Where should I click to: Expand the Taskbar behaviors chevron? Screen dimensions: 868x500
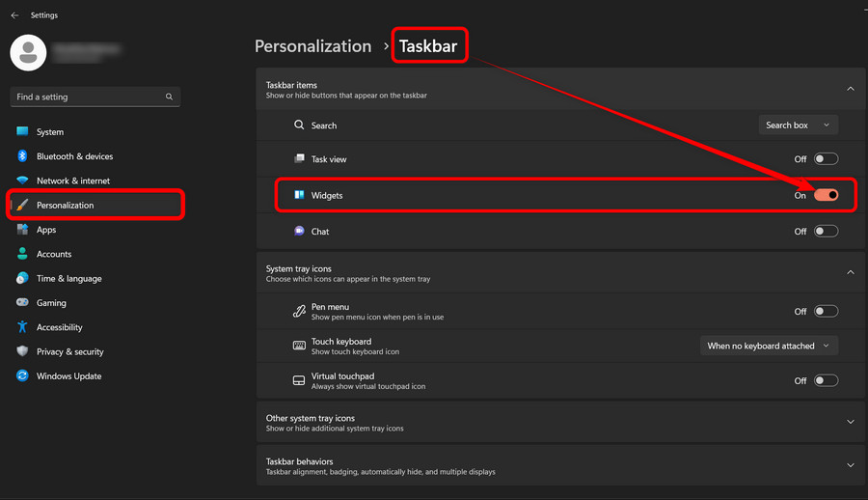pos(851,465)
